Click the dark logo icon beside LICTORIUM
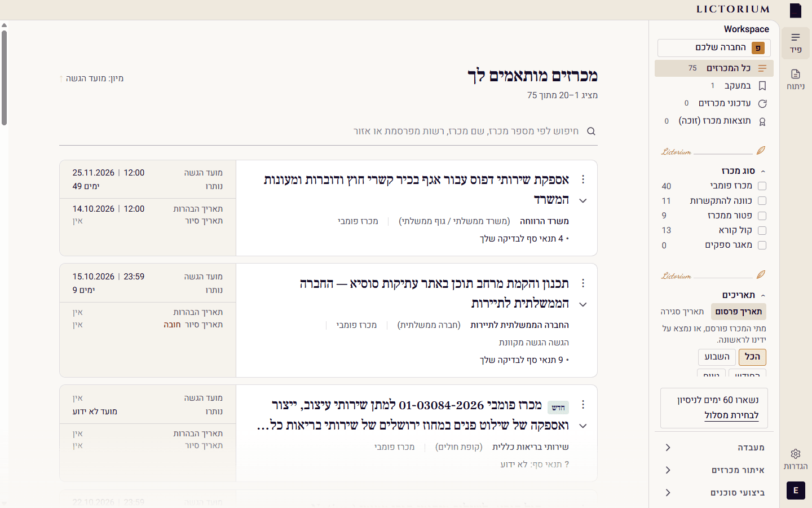Screen dimensions: 812x508 tap(796, 11)
